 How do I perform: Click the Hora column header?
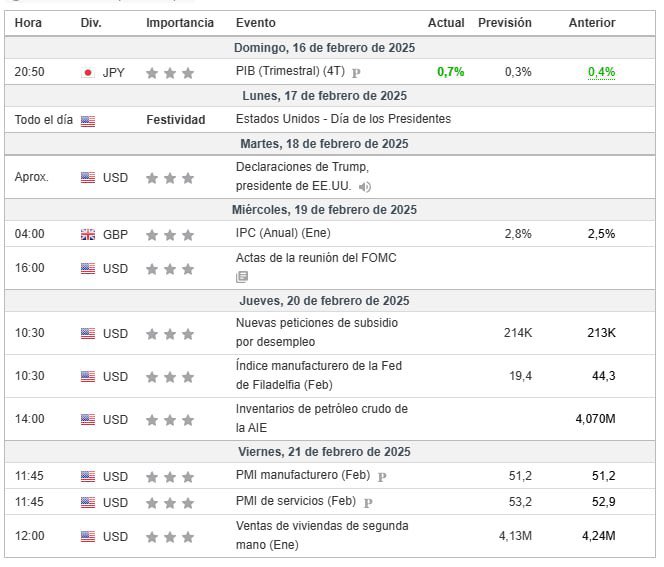(x=28, y=22)
